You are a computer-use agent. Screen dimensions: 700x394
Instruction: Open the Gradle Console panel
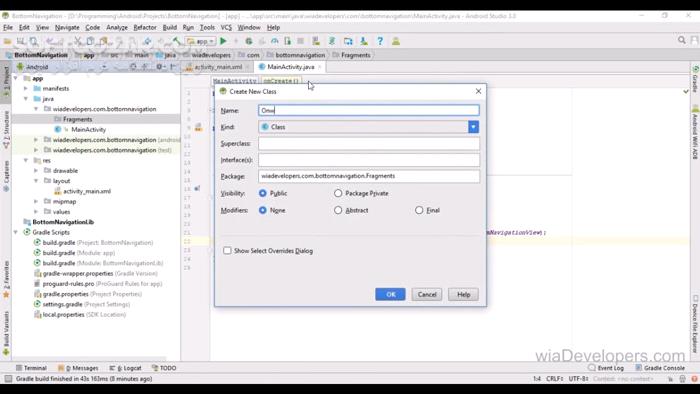pos(660,368)
